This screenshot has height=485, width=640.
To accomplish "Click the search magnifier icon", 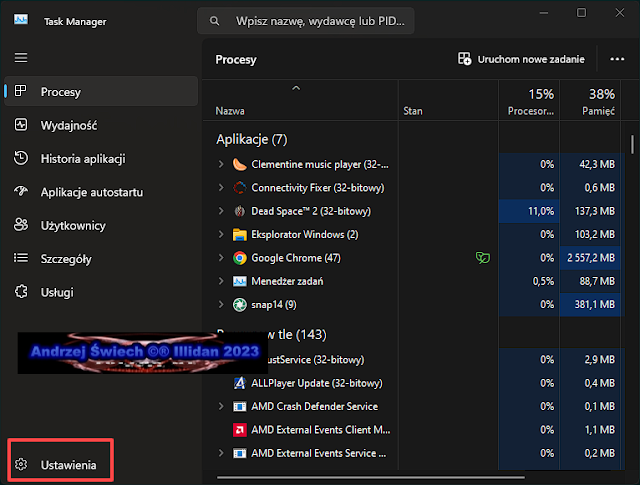I will point(214,21).
